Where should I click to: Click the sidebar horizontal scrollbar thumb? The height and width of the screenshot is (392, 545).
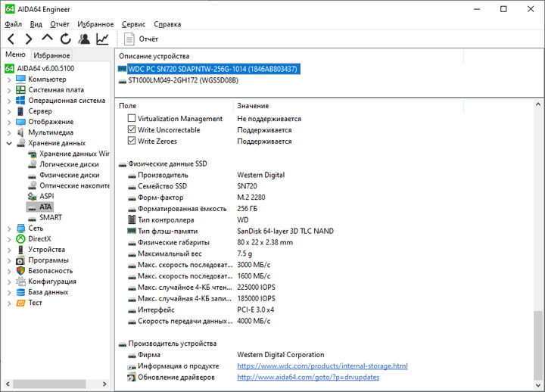[x=49, y=384]
